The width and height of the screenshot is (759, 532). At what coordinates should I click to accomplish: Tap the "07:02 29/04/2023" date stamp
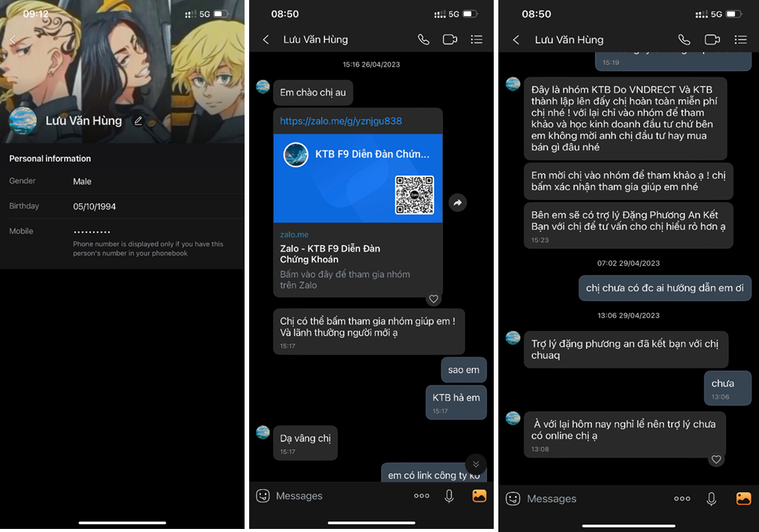pyautogui.click(x=629, y=264)
